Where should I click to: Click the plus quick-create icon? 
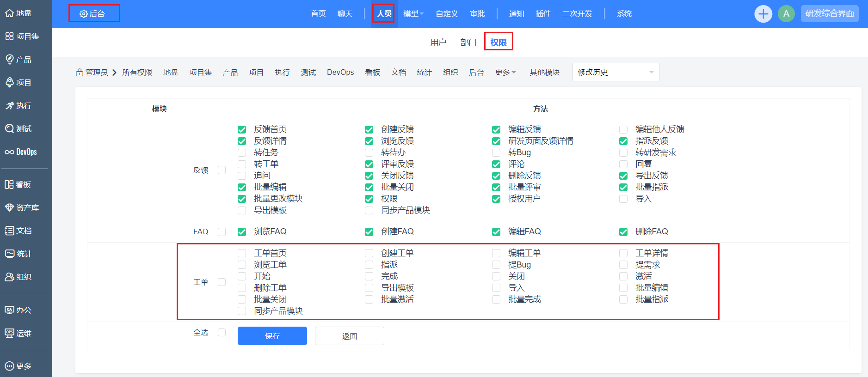763,14
